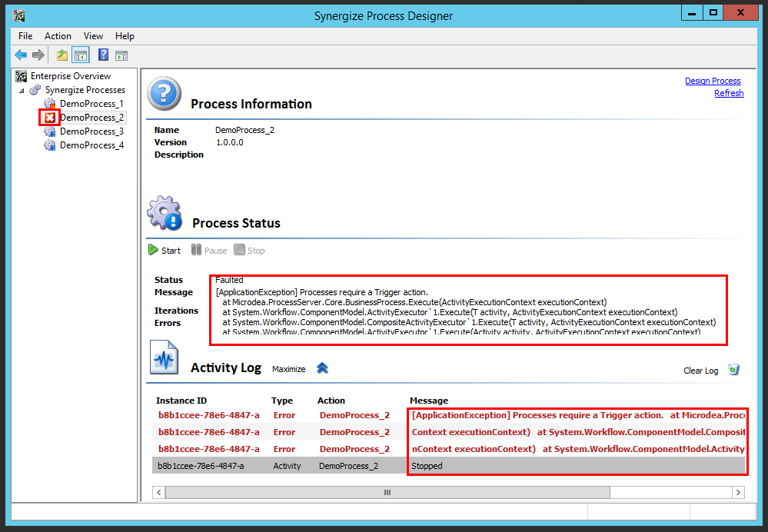Click the Activity Log waveform document icon
768x532 pixels.
coord(164,357)
